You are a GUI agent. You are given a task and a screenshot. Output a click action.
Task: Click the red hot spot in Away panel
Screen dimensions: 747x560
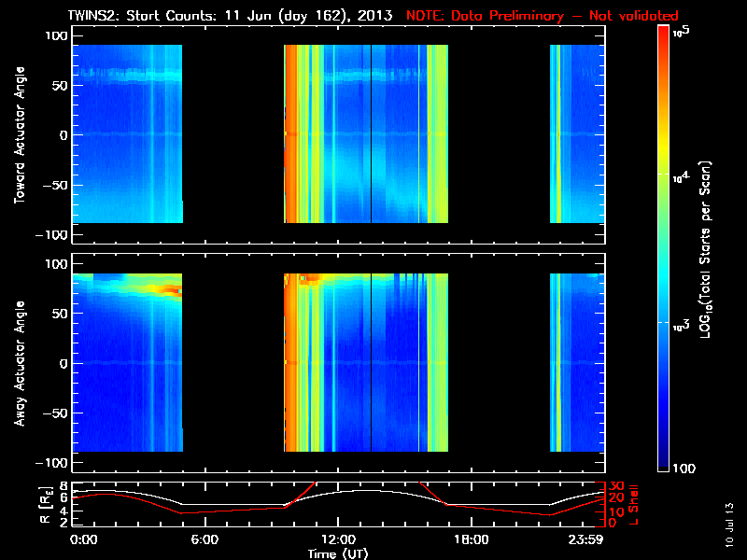coord(170,289)
